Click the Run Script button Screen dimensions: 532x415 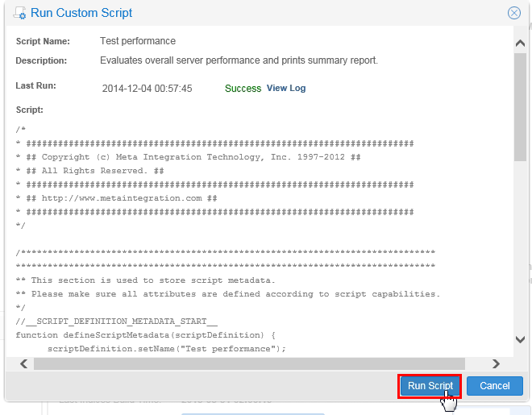coord(430,386)
